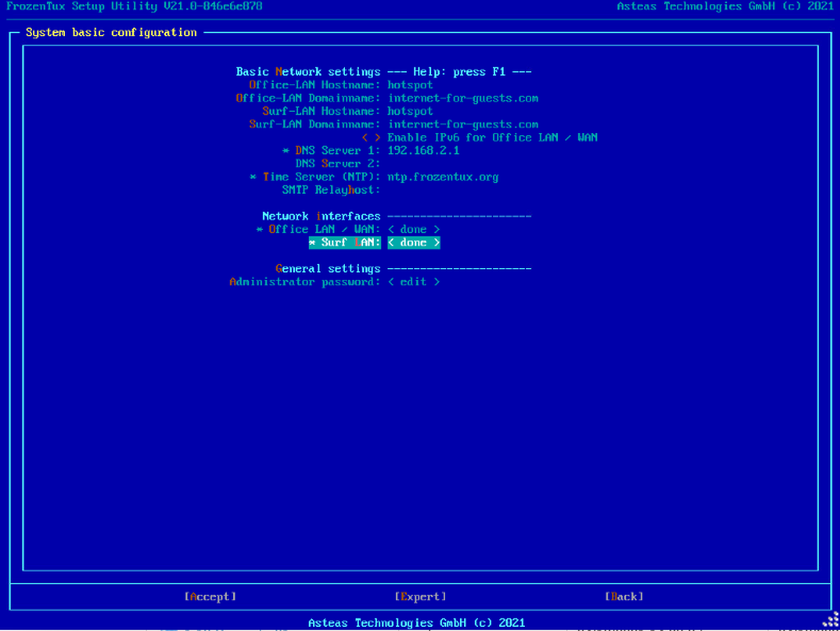Image resolution: width=840 pixels, height=631 pixels.
Task: Edit the Office-LAN Hostname field
Action: (410, 85)
